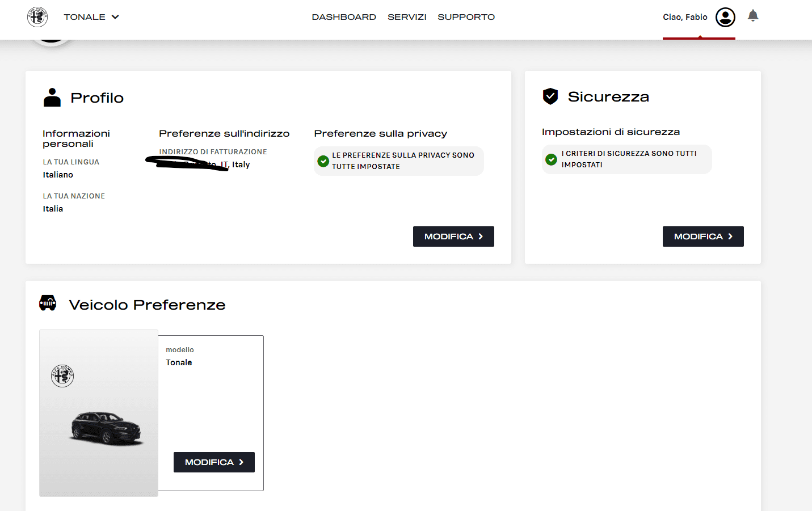812x511 pixels.
Task: Click the Sicurezza shield icon
Action: tap(550, 96)
